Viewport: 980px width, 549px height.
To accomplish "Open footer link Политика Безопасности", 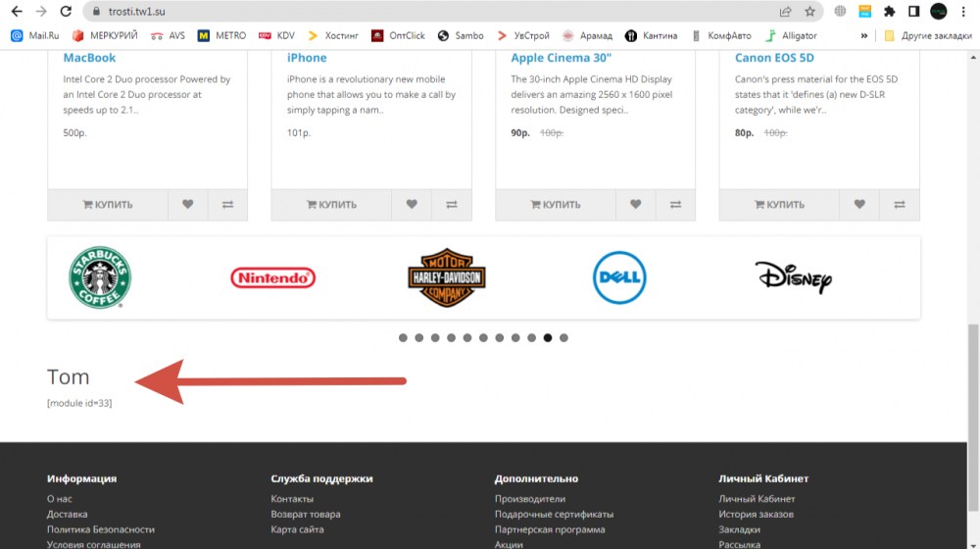I will point(101,529).
